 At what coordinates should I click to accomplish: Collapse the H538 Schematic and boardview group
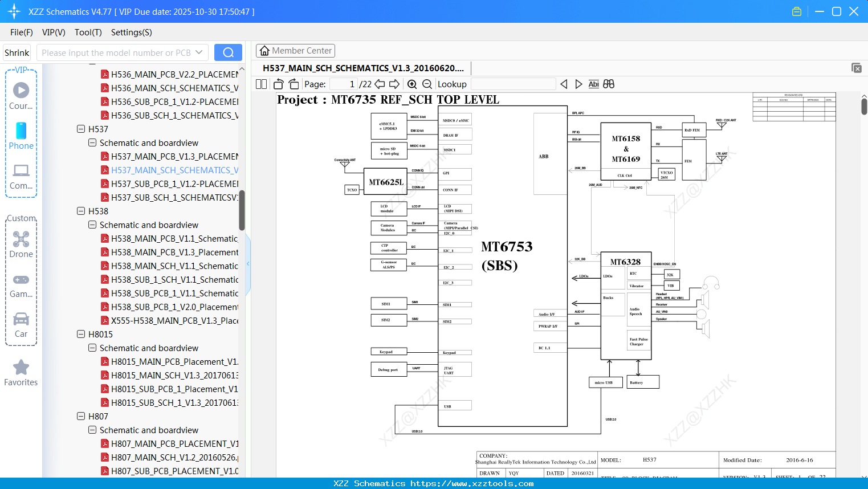pos(92,225)
